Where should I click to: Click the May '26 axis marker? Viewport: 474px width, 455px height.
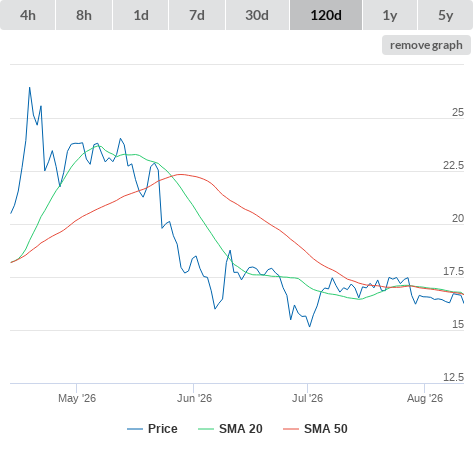(x=77, y=398)
